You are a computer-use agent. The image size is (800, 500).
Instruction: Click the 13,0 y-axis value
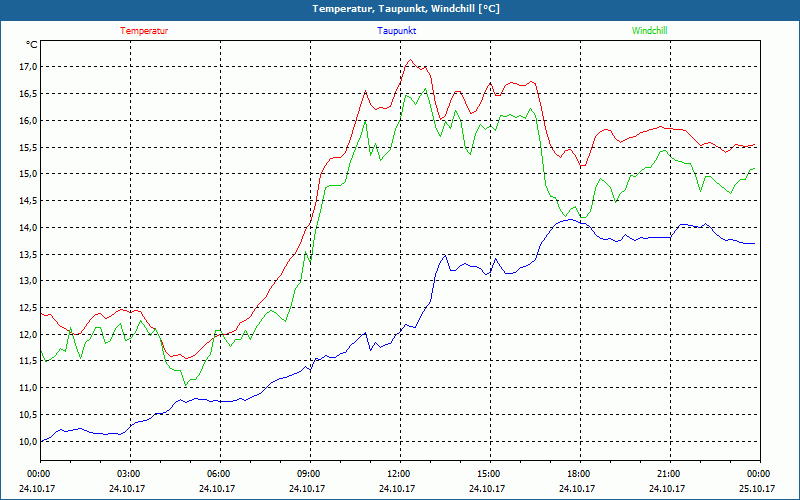coord(28,281)
